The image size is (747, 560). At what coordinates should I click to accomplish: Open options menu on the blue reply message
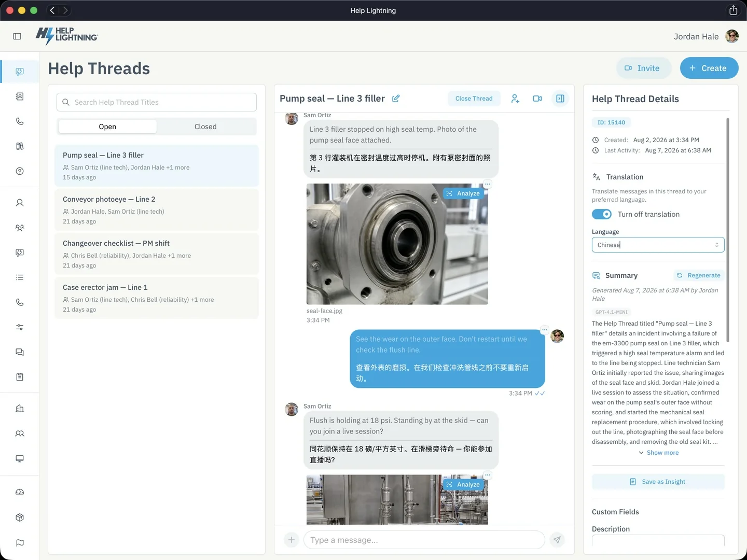[544, 330]
